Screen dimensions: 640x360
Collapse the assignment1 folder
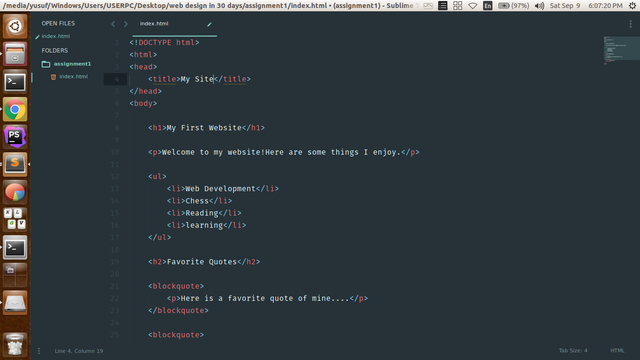(x=72, y=64)
